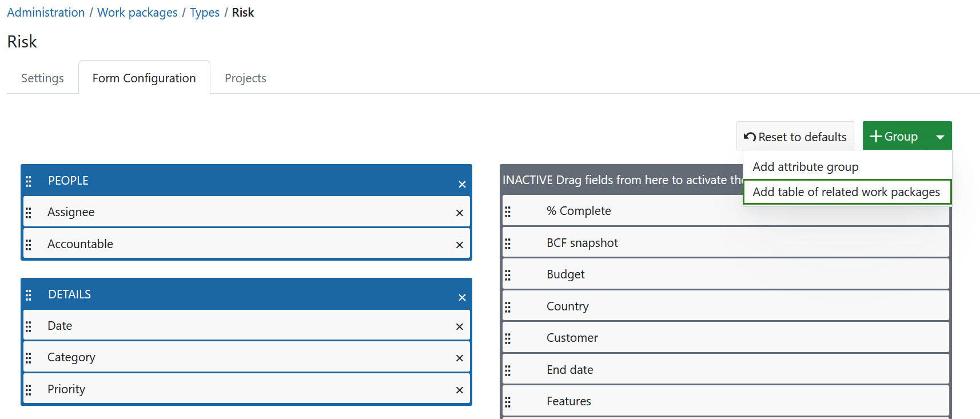Click the drag handle for Budget

(508, 275)
